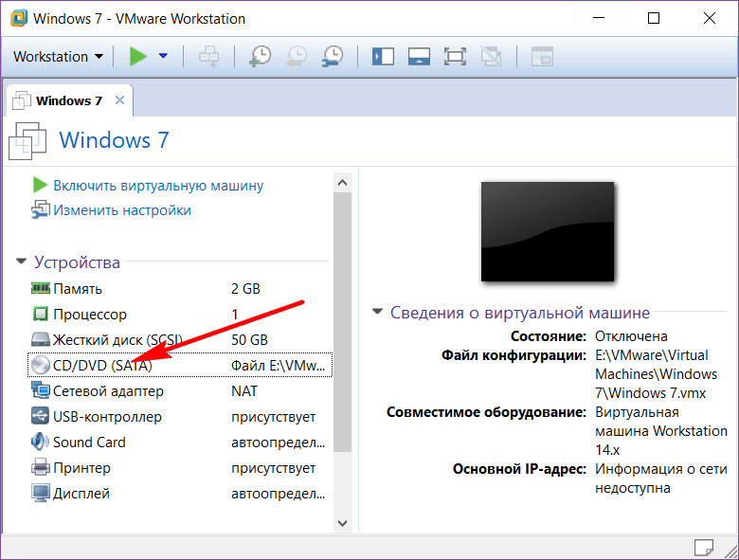Select Сетевой адаптер device row
This screenshot has height=560, width=739.
[180, 390]
